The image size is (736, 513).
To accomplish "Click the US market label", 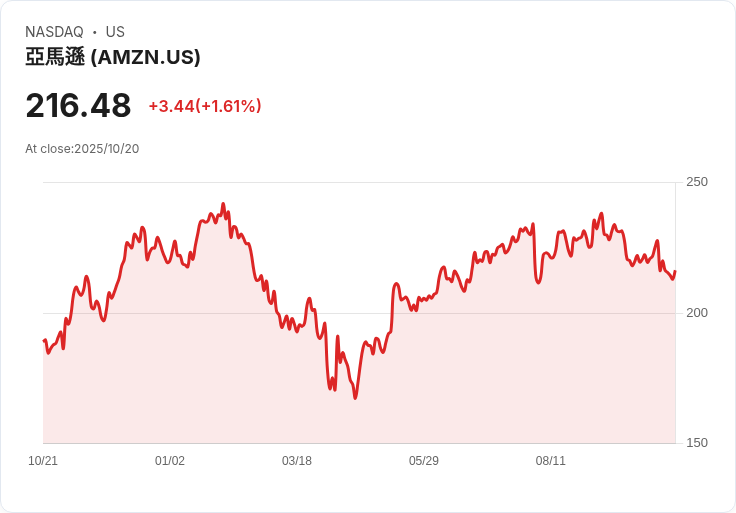I will pos(115,32).
